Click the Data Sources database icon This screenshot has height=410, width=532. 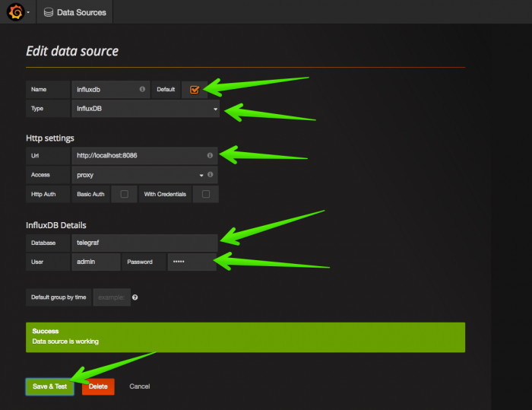coord(49,13)
